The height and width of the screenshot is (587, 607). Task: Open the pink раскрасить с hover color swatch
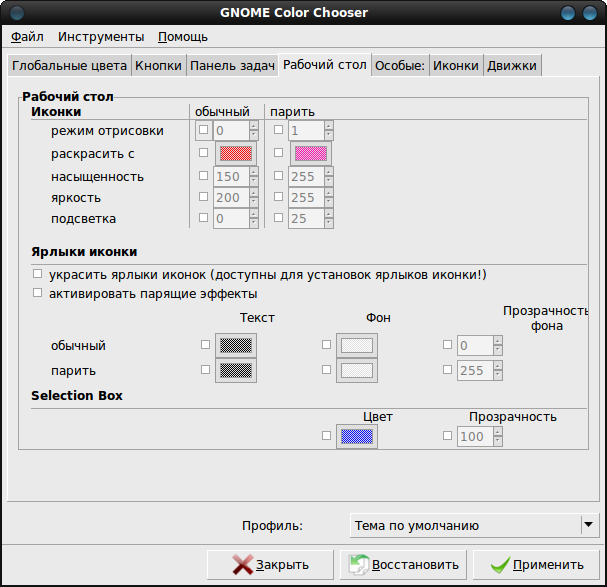click(x=311, y=154)
